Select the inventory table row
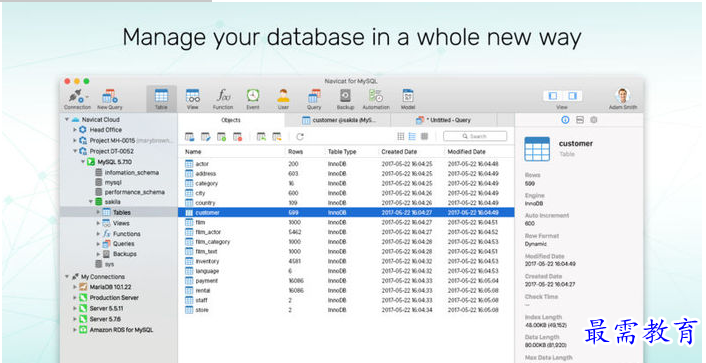This screenshot has width=706, height=363. tap(346, 261)
